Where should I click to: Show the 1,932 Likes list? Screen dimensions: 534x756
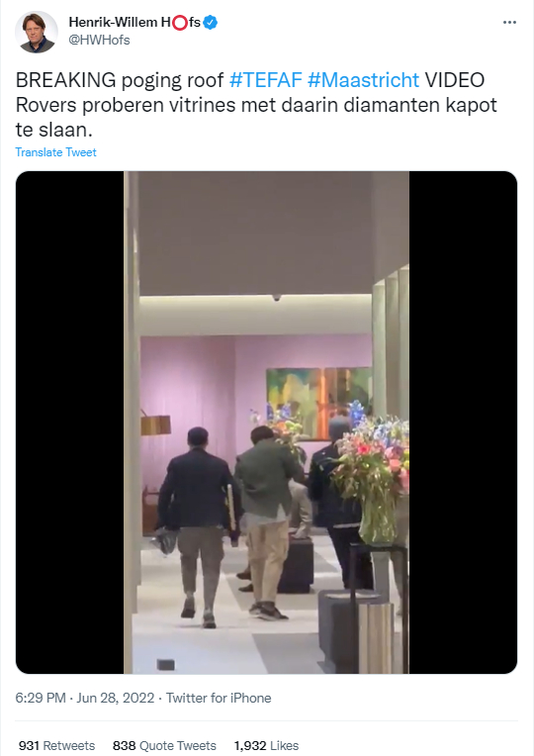[x=267, y=745]
